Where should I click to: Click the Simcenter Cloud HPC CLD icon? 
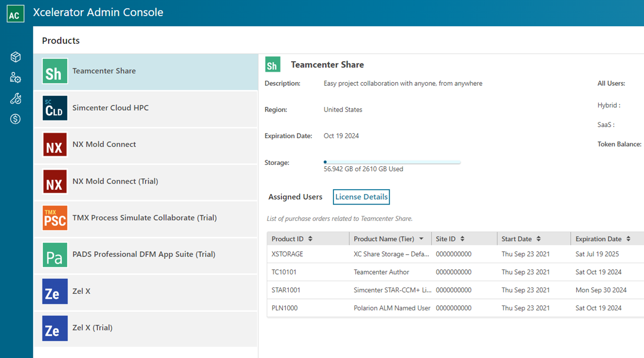click(x=54, y=108)
